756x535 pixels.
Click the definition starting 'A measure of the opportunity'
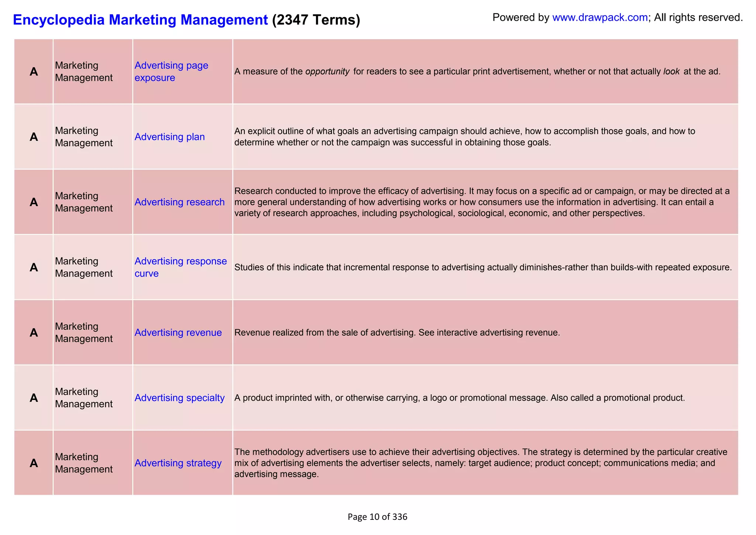tap(477, 72)
